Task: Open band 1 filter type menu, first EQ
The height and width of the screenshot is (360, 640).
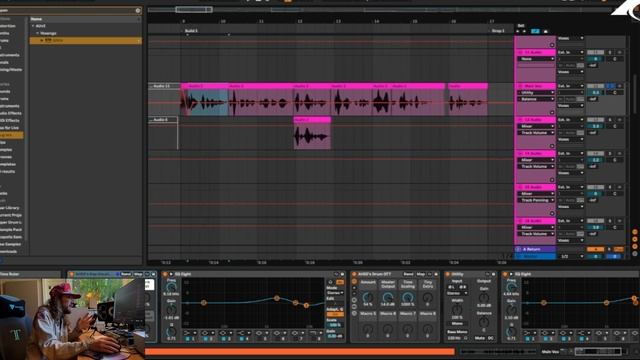Action: pos(189,333)
